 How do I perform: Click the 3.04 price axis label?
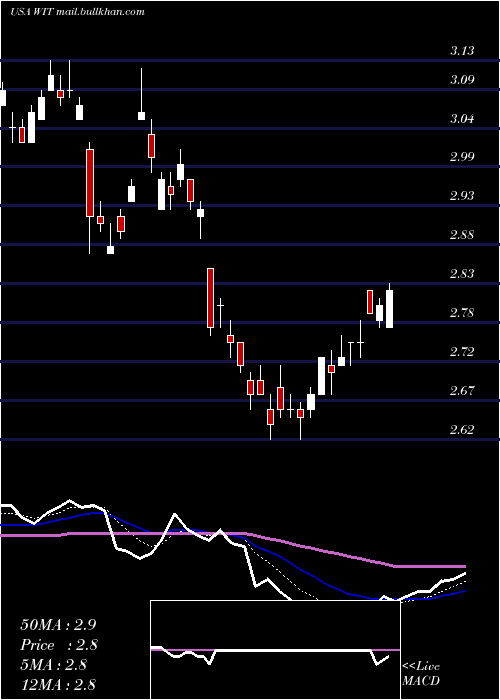coord(462,119)
